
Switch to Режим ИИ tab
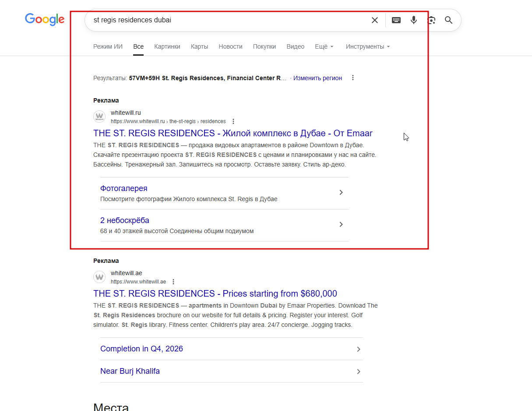coord(108,46)
